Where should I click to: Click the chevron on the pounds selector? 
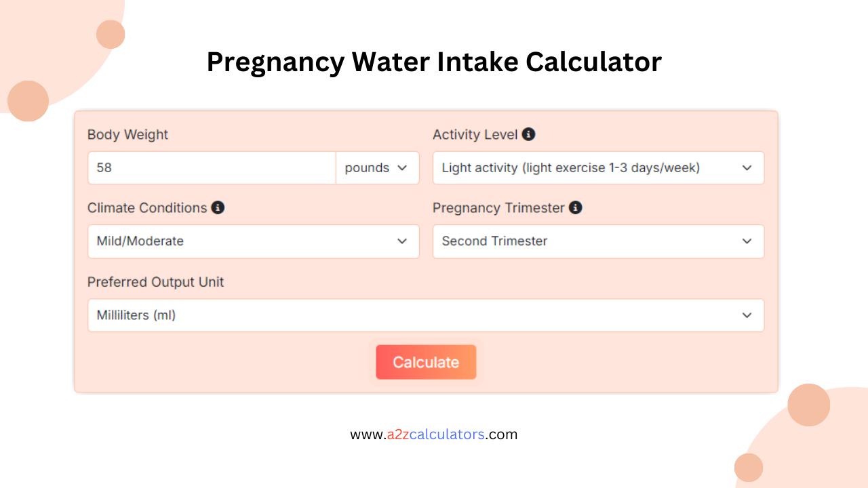coord(403,167)
